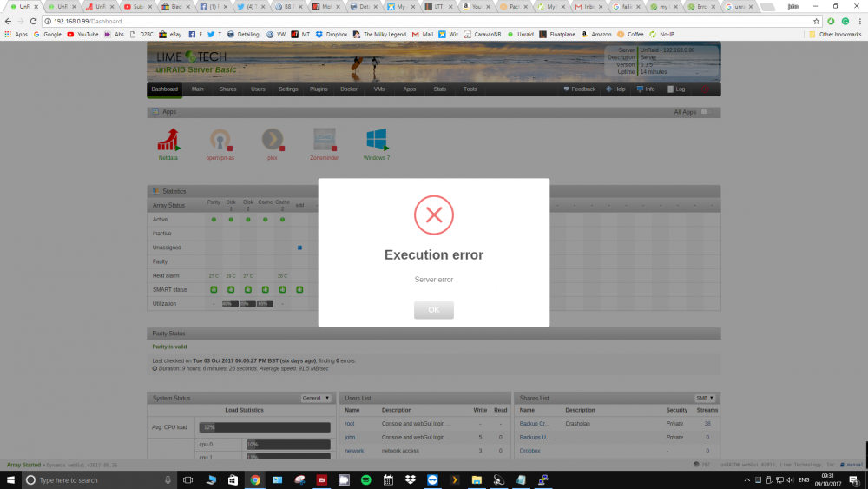Click the Disk 1 utilization bar
The image size is (868, 489).
tap(230, 303)
